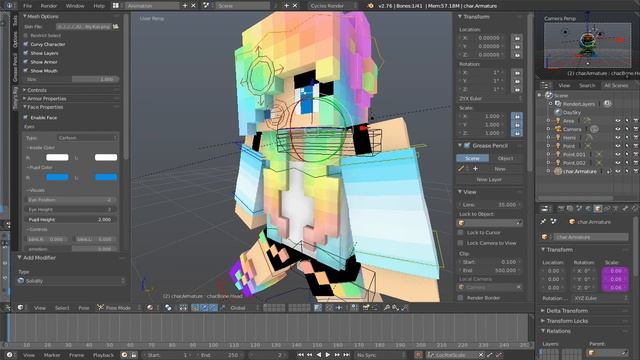Click the outliner Search button
The height and width of the screenshot is (360, 640).
coord(587,85)
